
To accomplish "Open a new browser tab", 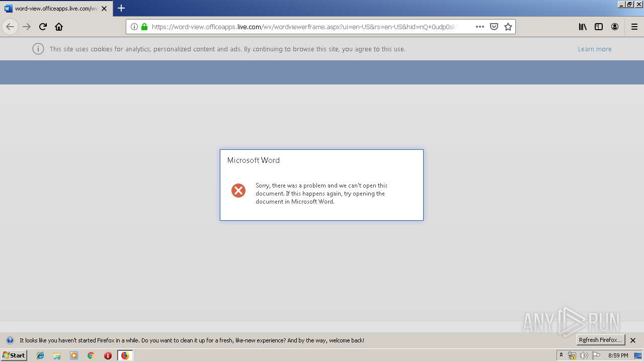I will pyautogui.click(x=121, y=8).
